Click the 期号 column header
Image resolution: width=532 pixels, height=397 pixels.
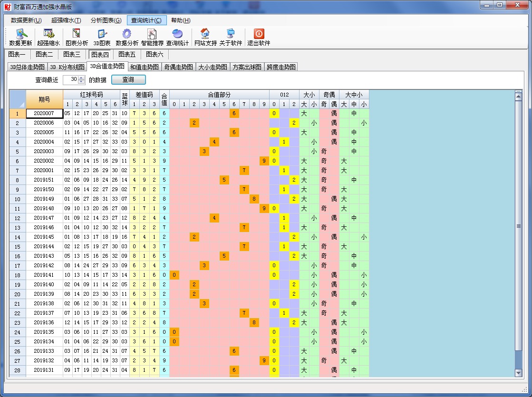pos(44,99)
